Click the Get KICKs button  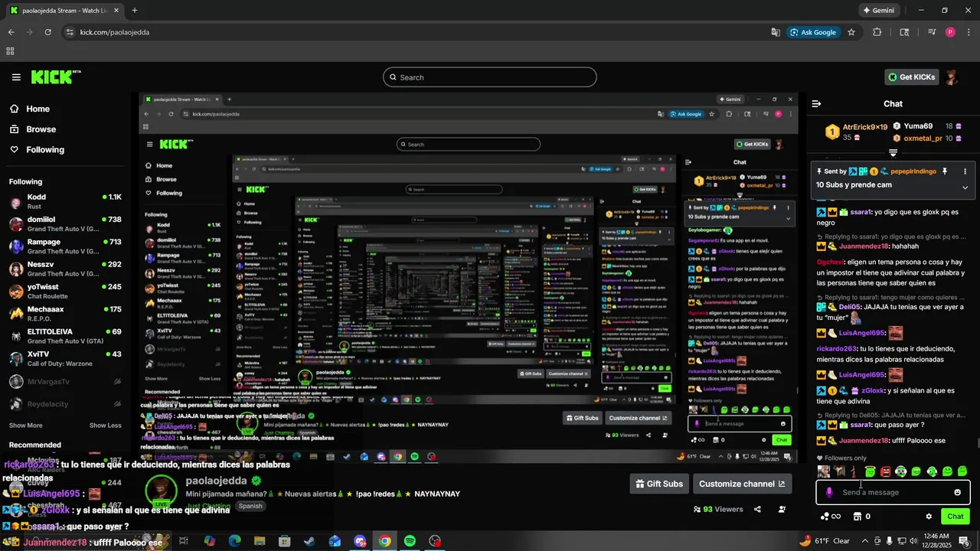[911, 77]
